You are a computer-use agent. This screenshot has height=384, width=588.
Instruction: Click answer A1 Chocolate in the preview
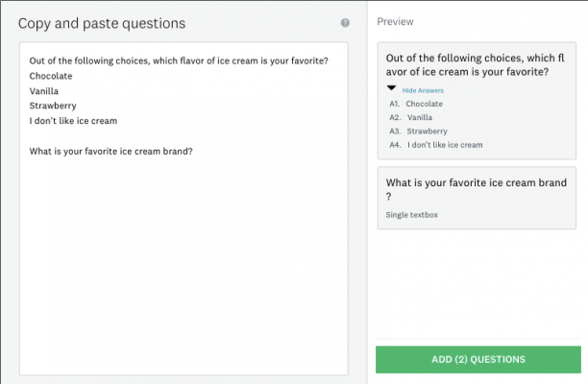coord(424,104)
